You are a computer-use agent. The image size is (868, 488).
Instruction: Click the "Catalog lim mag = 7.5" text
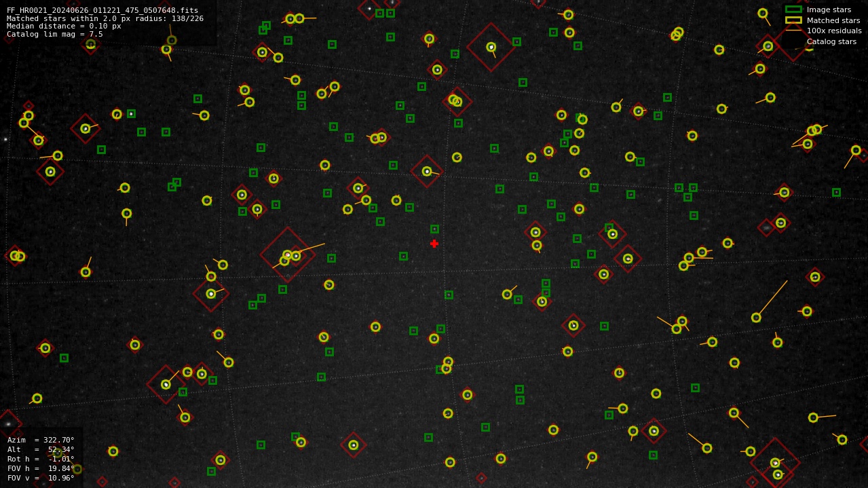[x=55, y=34]
